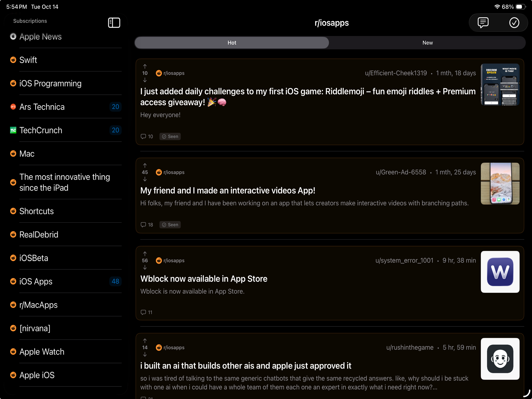This screenshot has height=399, width=532.
Task: Downvote the Riddlemoji daily challenges post
Action: [x=145, y=80]
